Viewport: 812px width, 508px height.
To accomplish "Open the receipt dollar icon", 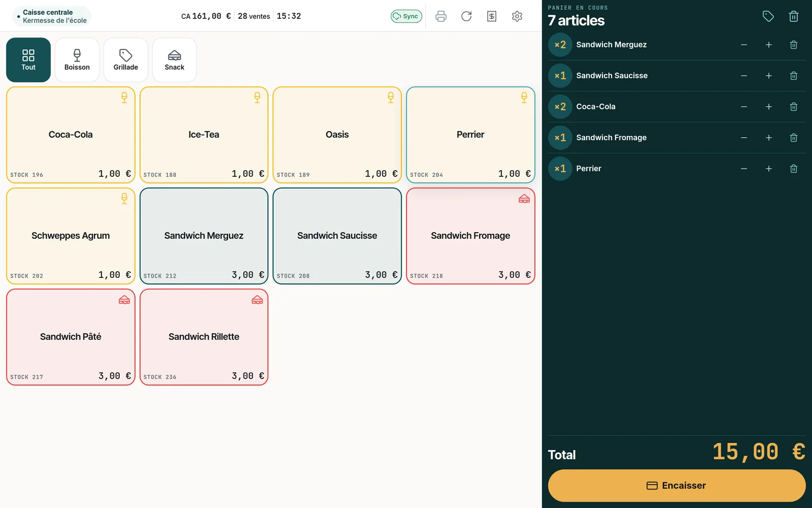I will [492, 16].
